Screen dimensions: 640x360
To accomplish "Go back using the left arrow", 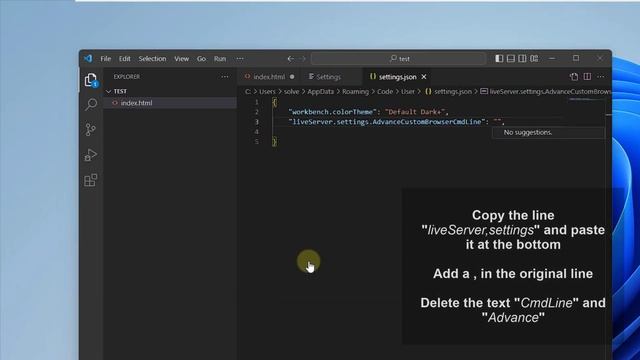I will 290,59.
